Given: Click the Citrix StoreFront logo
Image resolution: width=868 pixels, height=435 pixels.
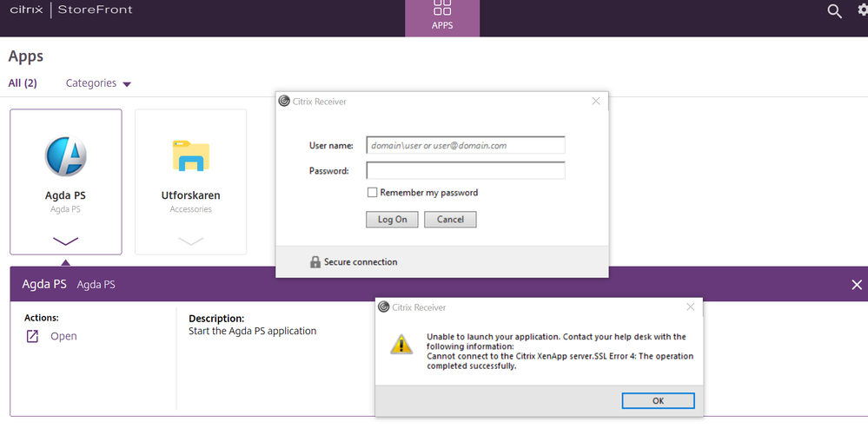Looking at the screenshot, I should coord(71,10).
